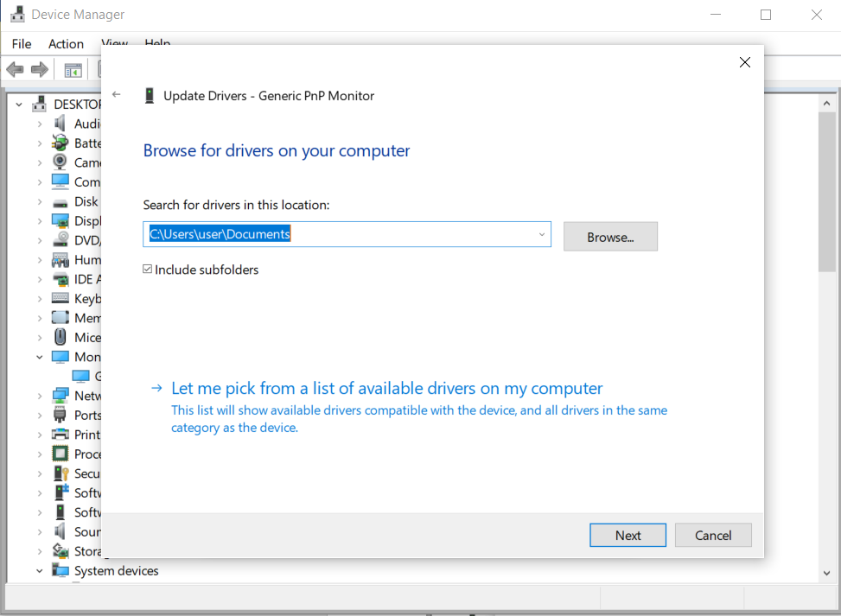The height and width of the screenshot is (616, 841).
Task: Expand the System devices branch
Action: [x=39, y=570]
